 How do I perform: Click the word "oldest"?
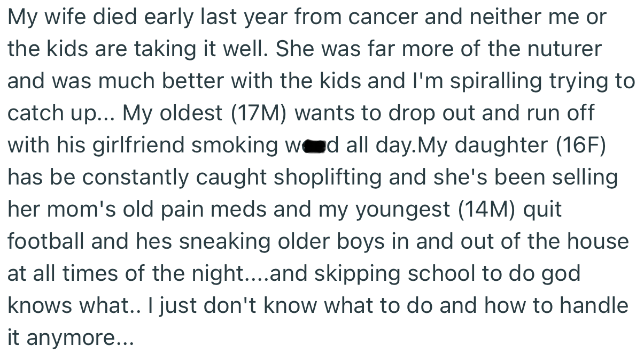click(185, 113)
